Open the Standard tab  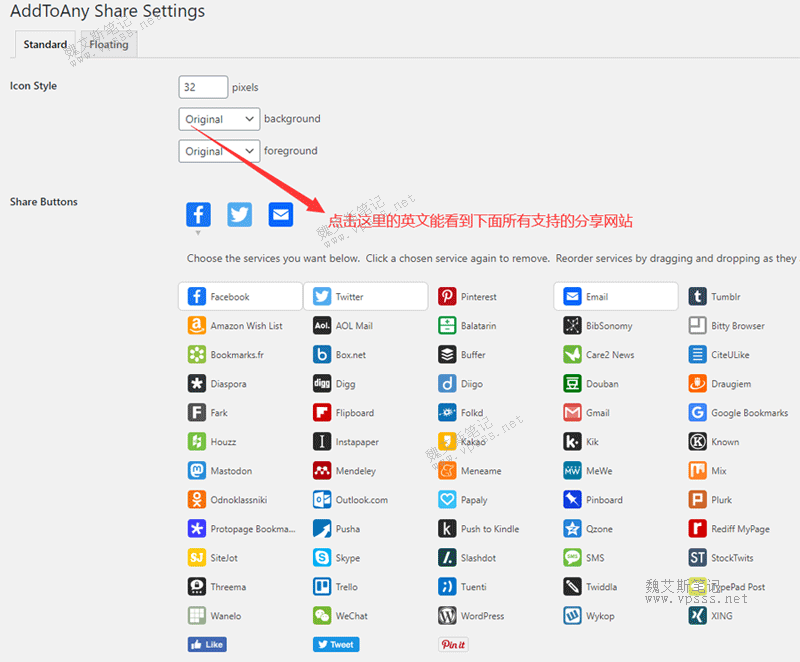(x=45, y=45)
